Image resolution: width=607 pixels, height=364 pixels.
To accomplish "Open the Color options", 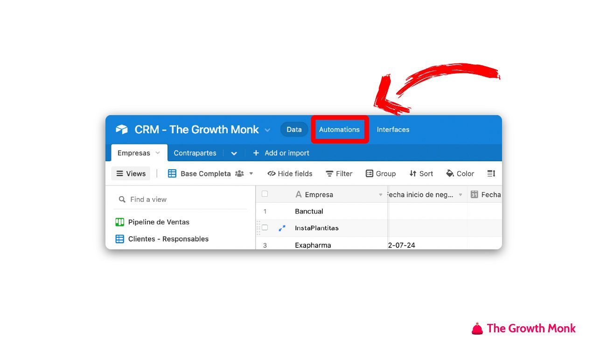I will coord(460,173).
